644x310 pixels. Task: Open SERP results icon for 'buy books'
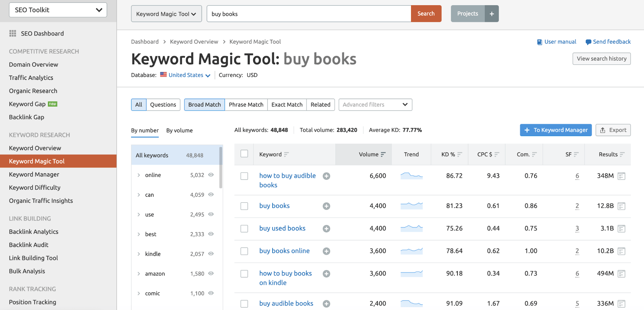(x=621, y=206)
